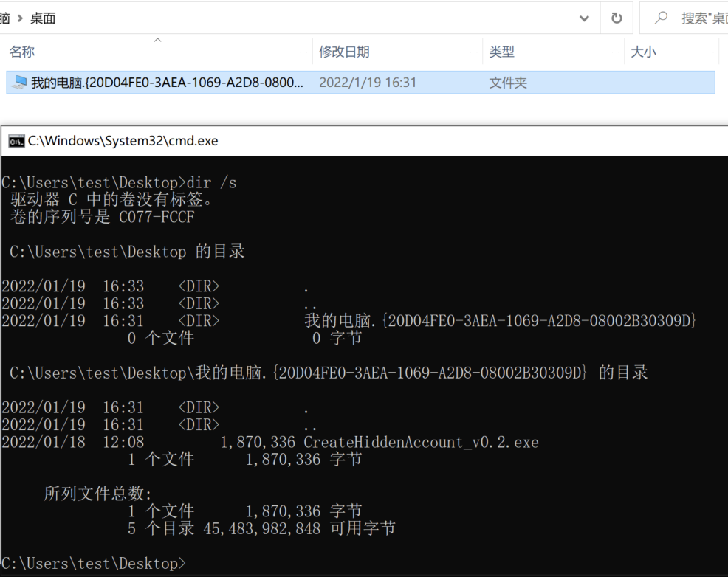The height and width of the screenshot is (577, 728).
Task: Sort files by 类型 column header
Action: coord(501,52)
